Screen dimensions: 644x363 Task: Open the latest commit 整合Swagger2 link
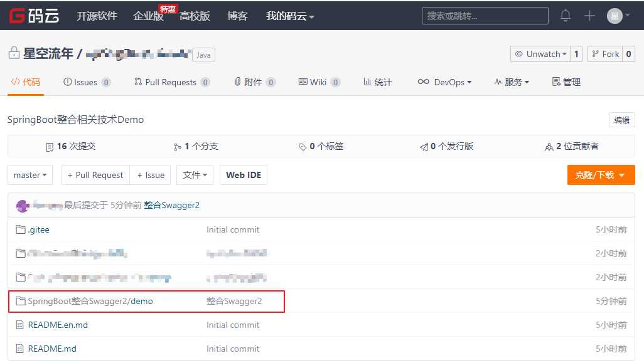tap(172, 205)
